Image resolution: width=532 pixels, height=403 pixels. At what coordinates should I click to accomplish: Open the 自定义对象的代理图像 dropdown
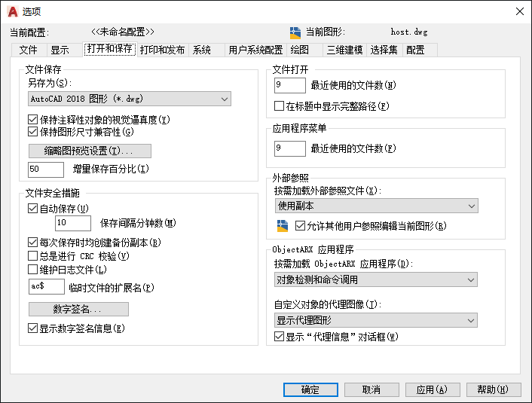click(x=376, y=320)
